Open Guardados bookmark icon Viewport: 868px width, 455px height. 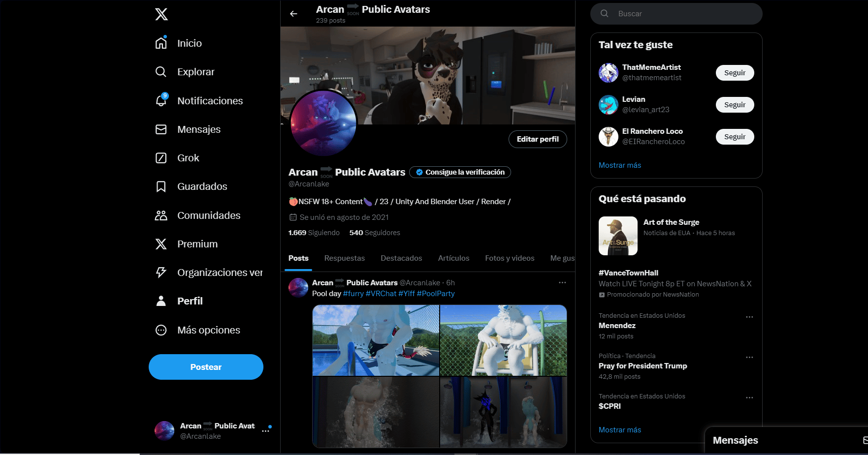161,186
